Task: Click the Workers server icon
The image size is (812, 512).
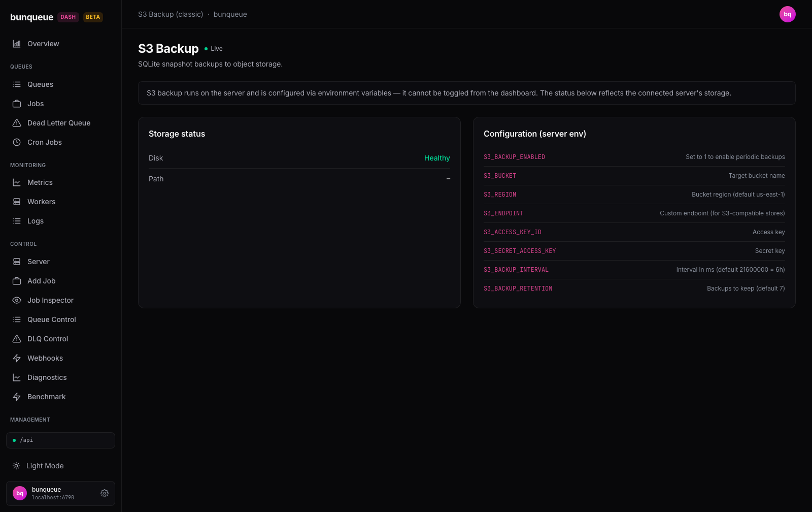Action: 17,202
